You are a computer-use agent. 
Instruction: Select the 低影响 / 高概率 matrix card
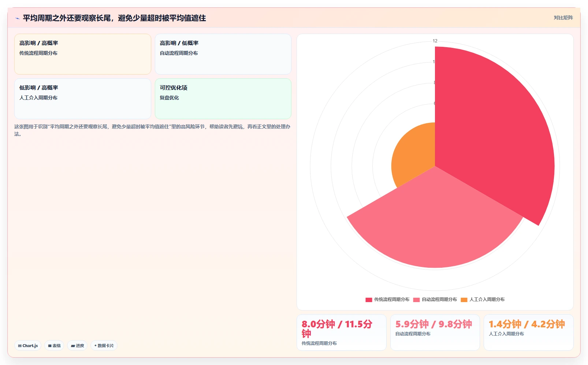click(83, 99)
